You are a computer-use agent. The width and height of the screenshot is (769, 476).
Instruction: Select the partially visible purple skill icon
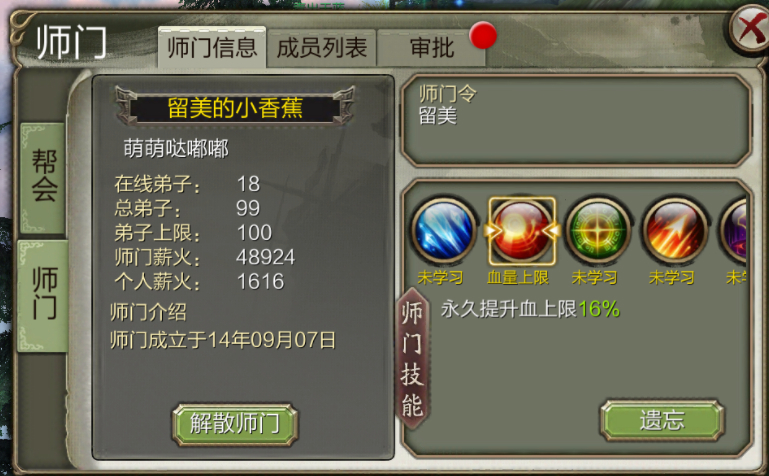point(734,230)
